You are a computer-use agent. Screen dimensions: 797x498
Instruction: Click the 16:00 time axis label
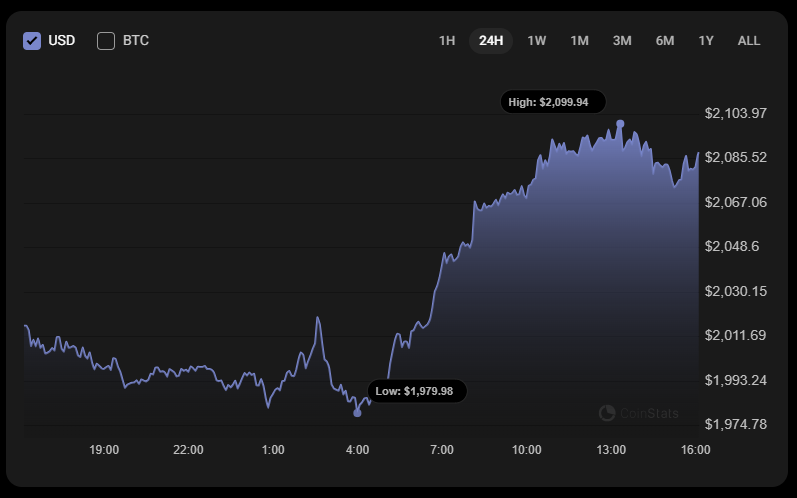point(695,450)
